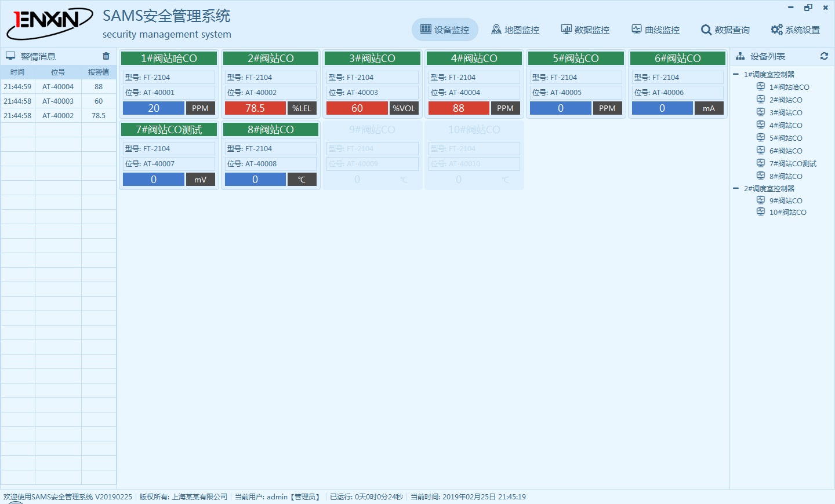Open the 6#阀站CO device card header
The height and width of the screenshot is (504, 835).
tap(678, 59)
